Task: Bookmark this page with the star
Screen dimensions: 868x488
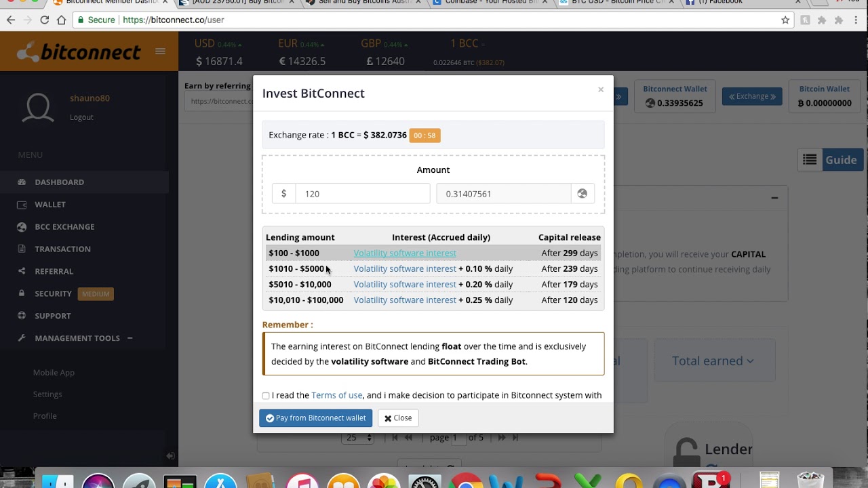Action: [x=785, y=20]
